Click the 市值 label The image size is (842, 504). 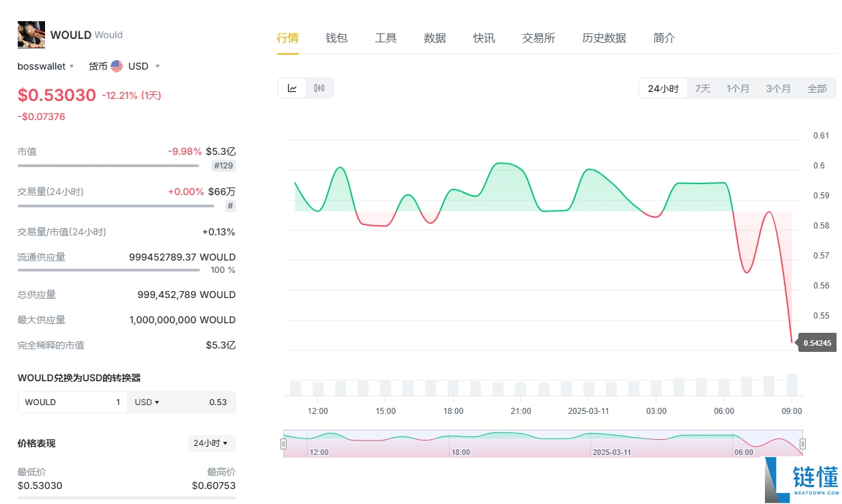(27, 151)
